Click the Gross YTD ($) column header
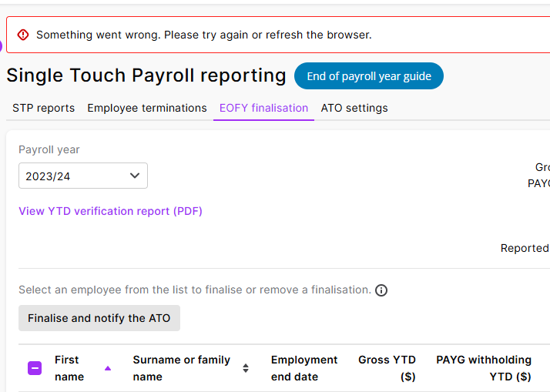The image size is (550, 392). pos(387,368)
